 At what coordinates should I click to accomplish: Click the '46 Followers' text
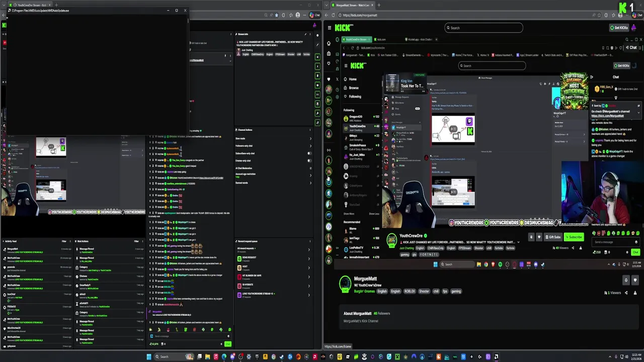381,314
